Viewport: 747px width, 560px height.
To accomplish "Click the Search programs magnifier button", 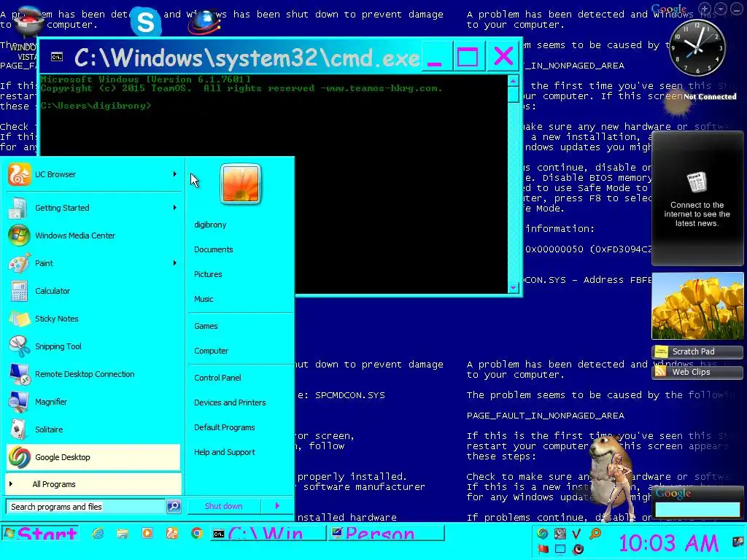I will pyautogui.click(x=174, y=506).
